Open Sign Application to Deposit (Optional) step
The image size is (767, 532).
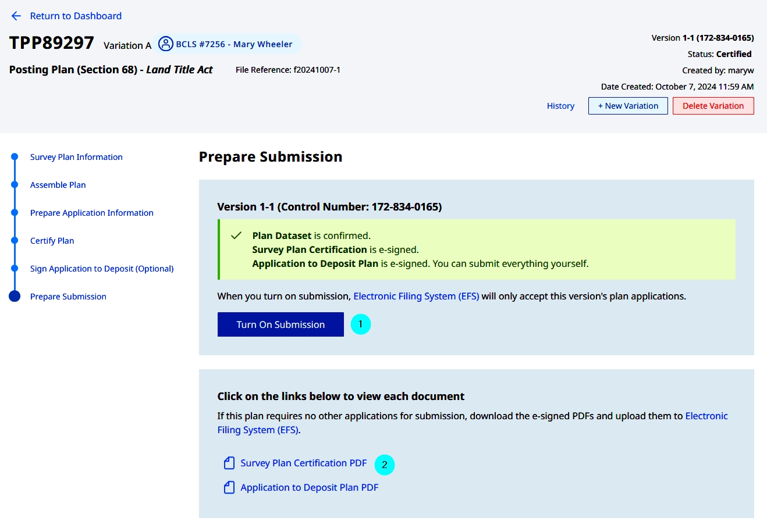[x=102, y=269]
